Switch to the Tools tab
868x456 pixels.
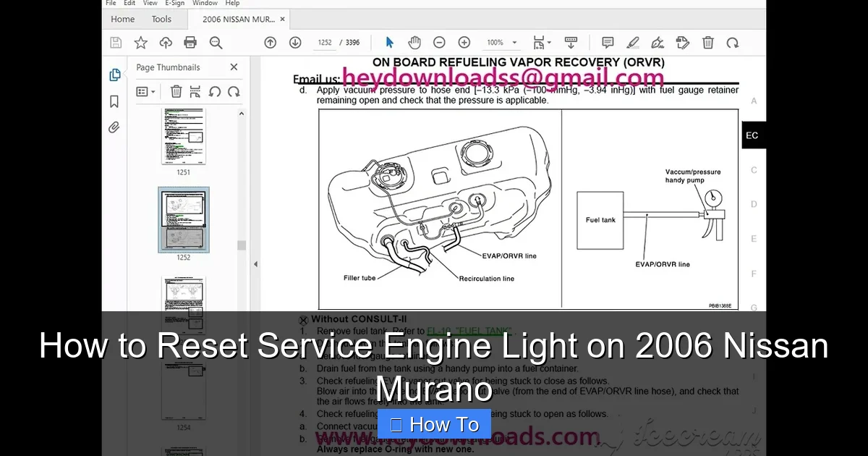(x=161, y=19)
